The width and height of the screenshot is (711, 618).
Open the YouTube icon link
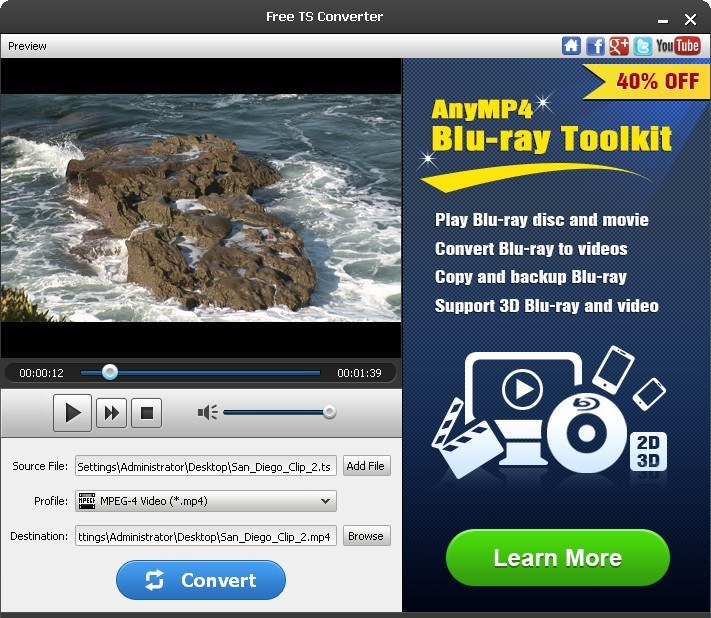click(678, 46)
